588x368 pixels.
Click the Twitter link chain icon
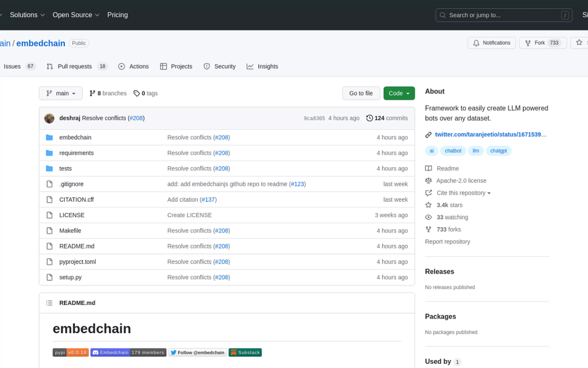[x=428, y=135]
